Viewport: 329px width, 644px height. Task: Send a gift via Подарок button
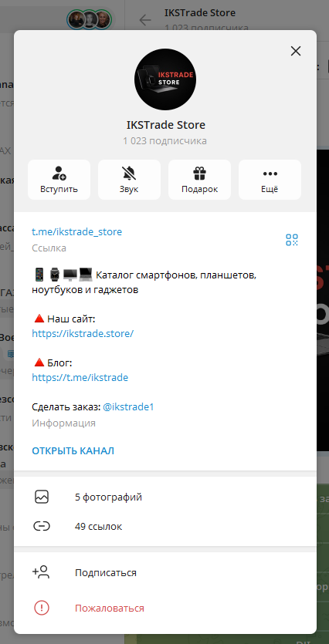click(199, 180)
